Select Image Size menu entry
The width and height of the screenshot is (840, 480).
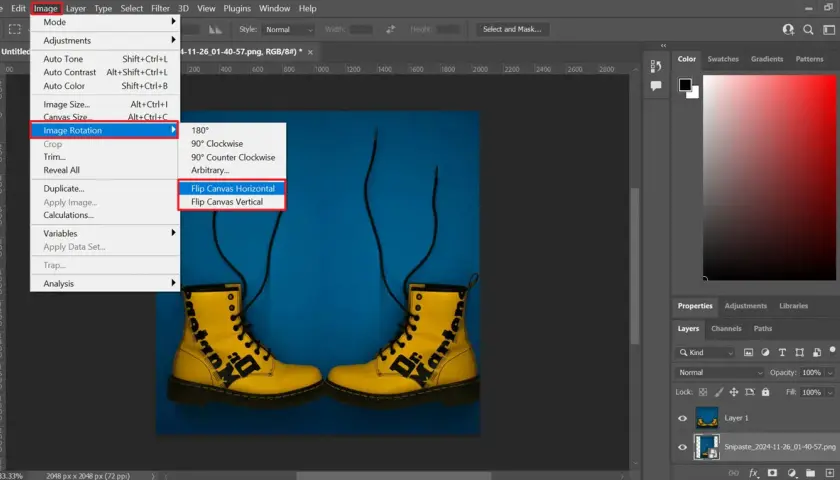click(105, 104)
